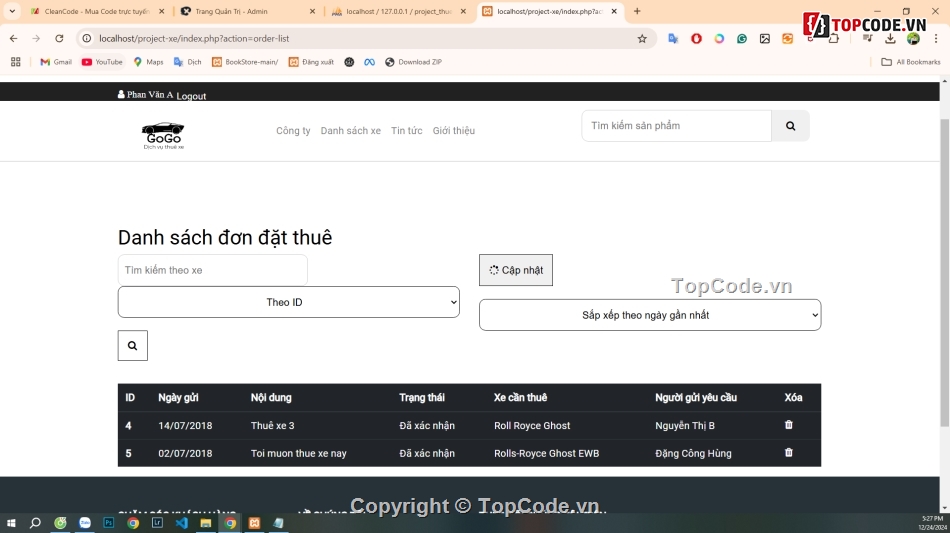Click the colorful ring extension icon

click(x=719, y=39)
